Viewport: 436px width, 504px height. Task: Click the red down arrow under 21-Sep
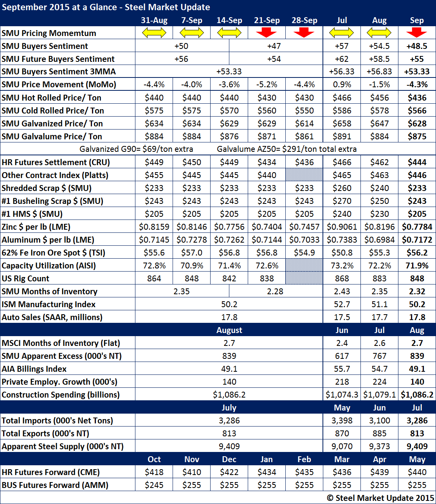pos(267,33)
